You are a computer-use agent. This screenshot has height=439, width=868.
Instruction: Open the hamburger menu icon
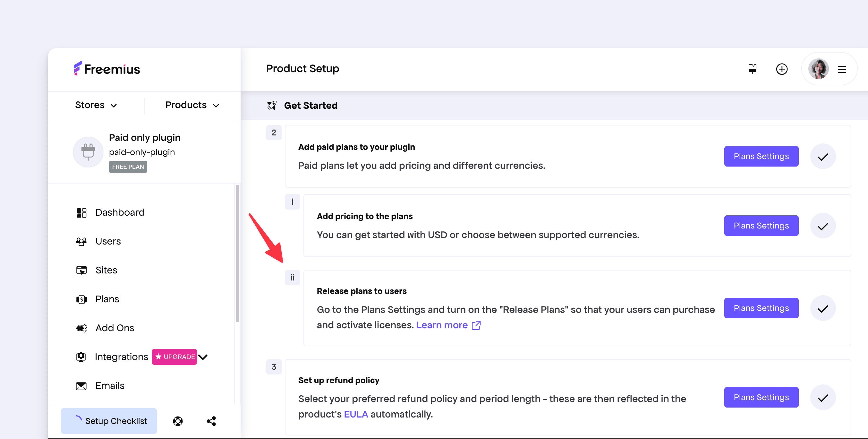point(842,69)
